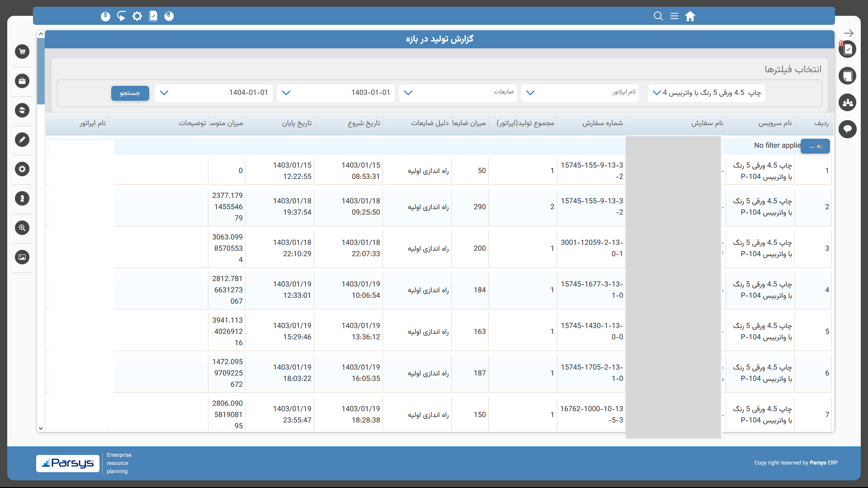Sort by تاریخ شروع column header
868x488 pixels.
(x=363, y=123)
